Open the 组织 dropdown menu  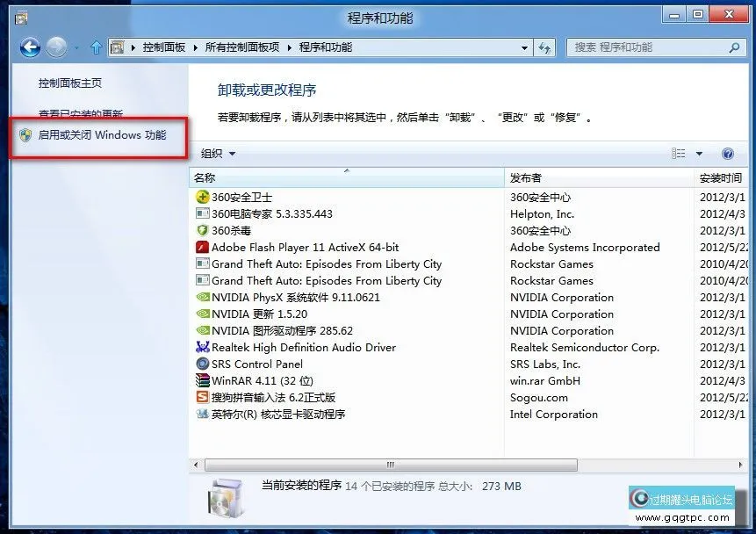point(216,153)
